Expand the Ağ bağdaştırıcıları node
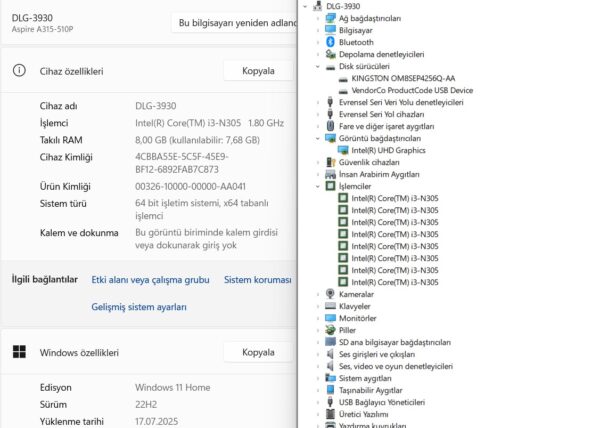The image size is (600, 428). [x=319, y=18]
